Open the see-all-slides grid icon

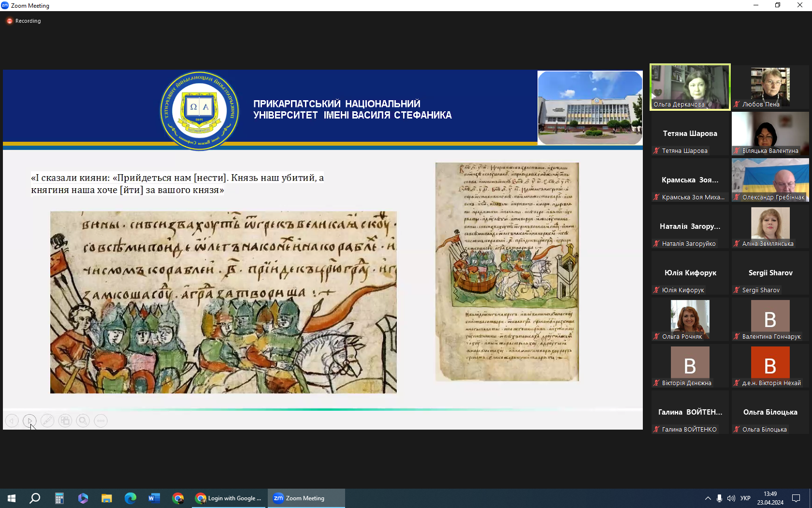tap(65, 421)
